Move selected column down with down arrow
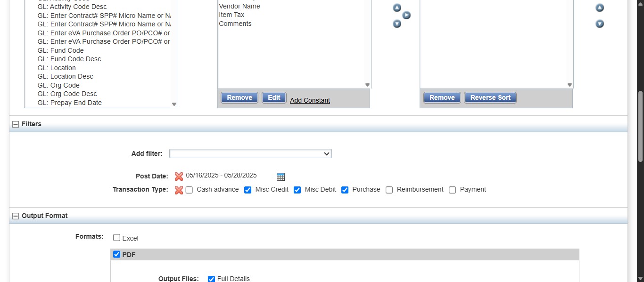The height and width of the screenshot is (282, 644). pyautogui.click(x=397, y=24)
